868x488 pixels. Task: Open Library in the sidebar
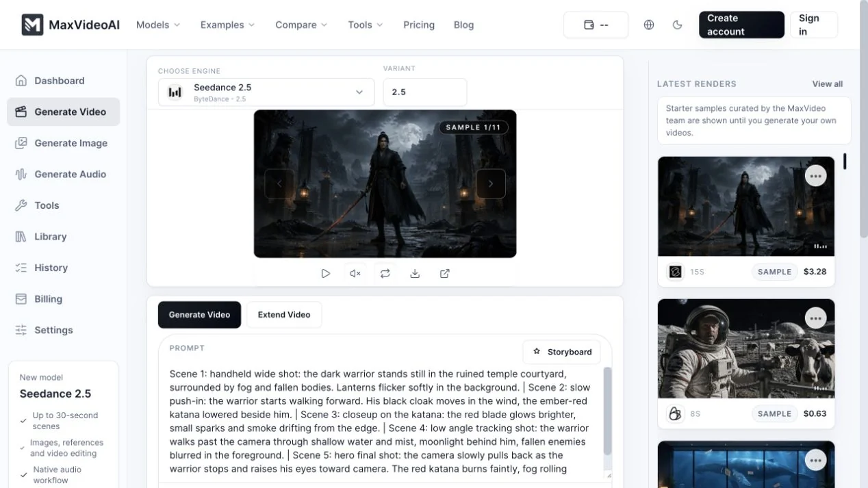point(63,236)
